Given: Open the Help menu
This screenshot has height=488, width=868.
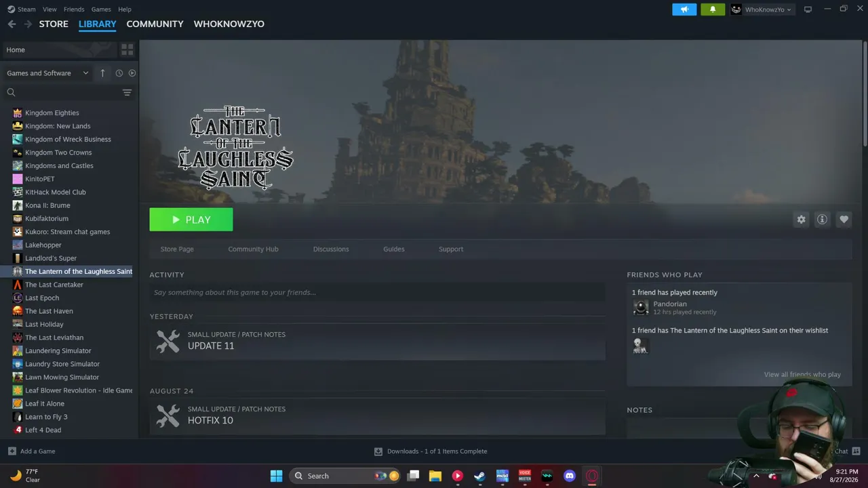Looking at the screenshot, I should tap(125, 9).
